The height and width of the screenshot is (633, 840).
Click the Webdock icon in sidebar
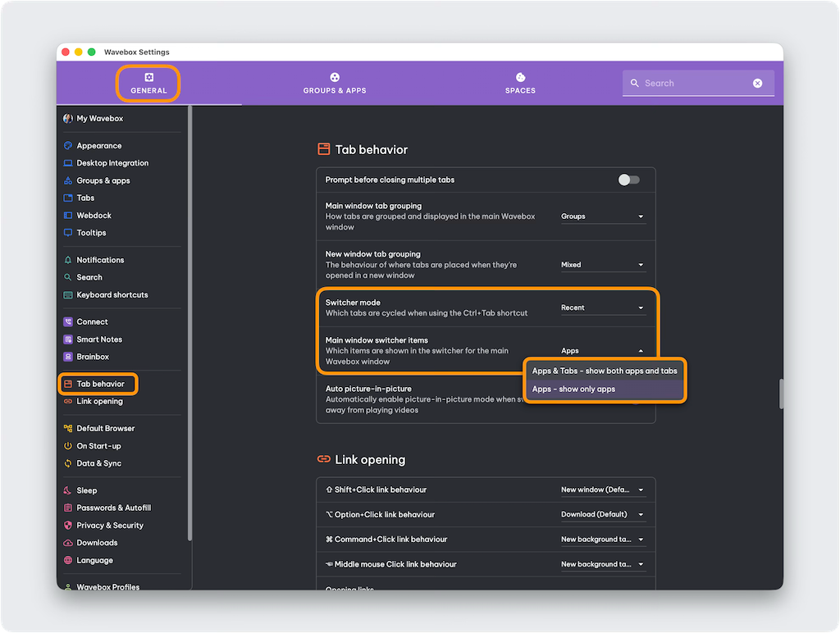tap(68, 216)
